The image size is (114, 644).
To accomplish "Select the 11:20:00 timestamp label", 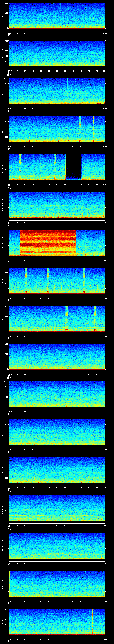I will [x=9, y=260].
